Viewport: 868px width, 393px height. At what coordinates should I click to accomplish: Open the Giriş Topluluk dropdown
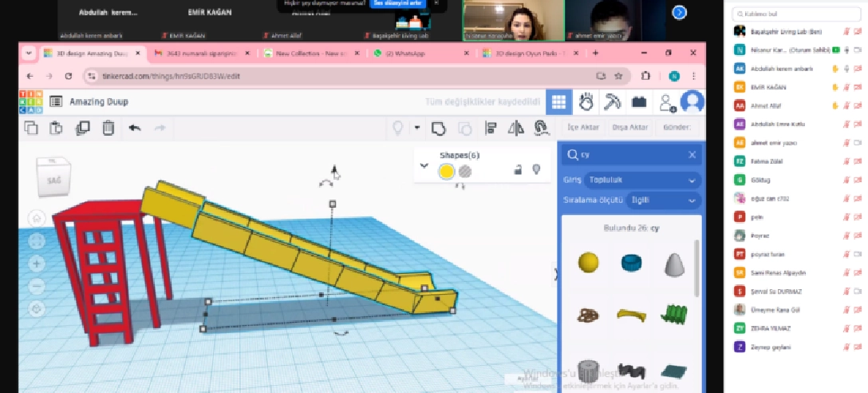point(643,181)
